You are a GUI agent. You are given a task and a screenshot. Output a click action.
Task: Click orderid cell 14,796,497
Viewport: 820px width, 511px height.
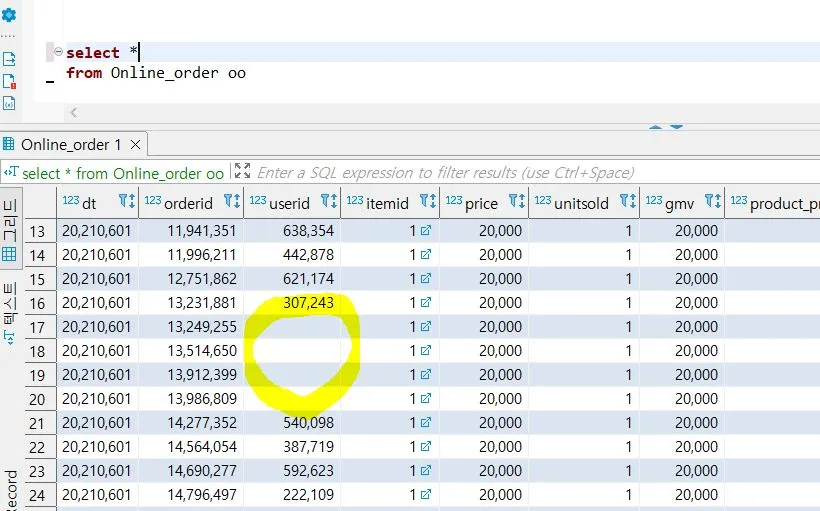coord(191,495)
